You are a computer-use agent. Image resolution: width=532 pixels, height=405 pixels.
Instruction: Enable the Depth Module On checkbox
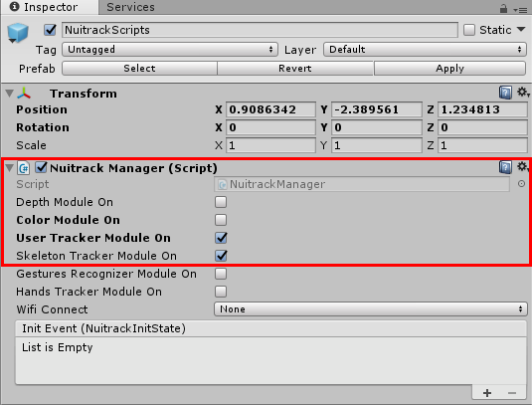coord(221,202)
